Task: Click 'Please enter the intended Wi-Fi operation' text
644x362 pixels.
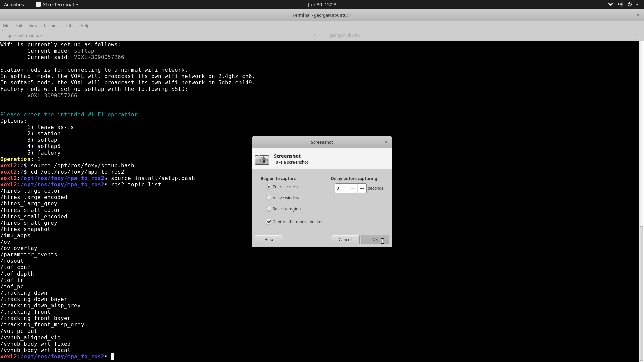Action: [x=69, y=115]
